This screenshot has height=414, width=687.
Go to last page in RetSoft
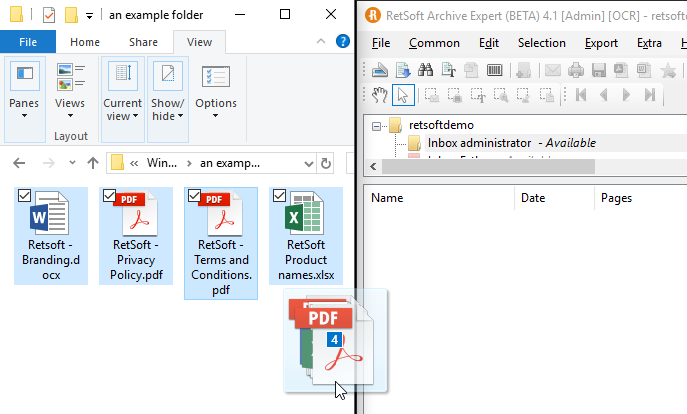pos(650,95)
